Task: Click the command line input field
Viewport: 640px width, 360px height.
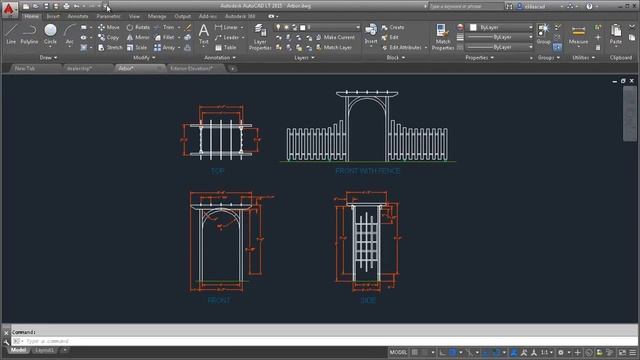Action: (x=325, y=341)
